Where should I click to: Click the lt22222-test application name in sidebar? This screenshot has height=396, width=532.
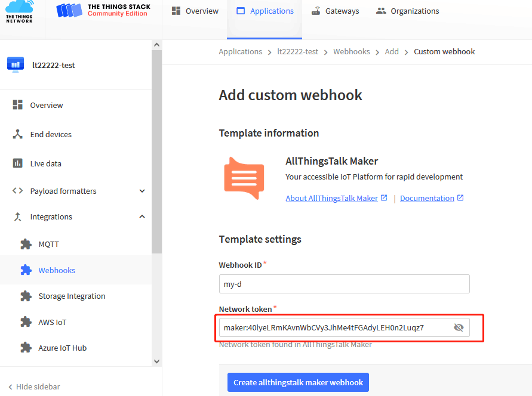pos(53,65)
